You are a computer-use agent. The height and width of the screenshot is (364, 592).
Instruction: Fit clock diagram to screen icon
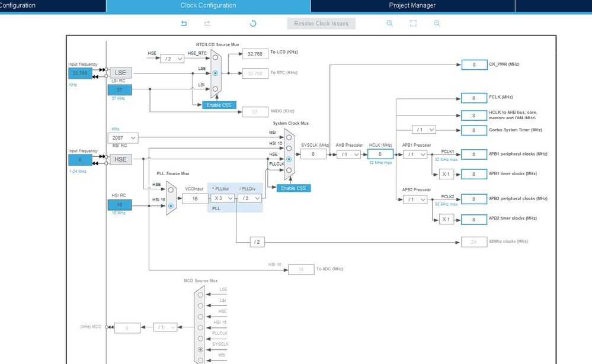click(413, 24)
